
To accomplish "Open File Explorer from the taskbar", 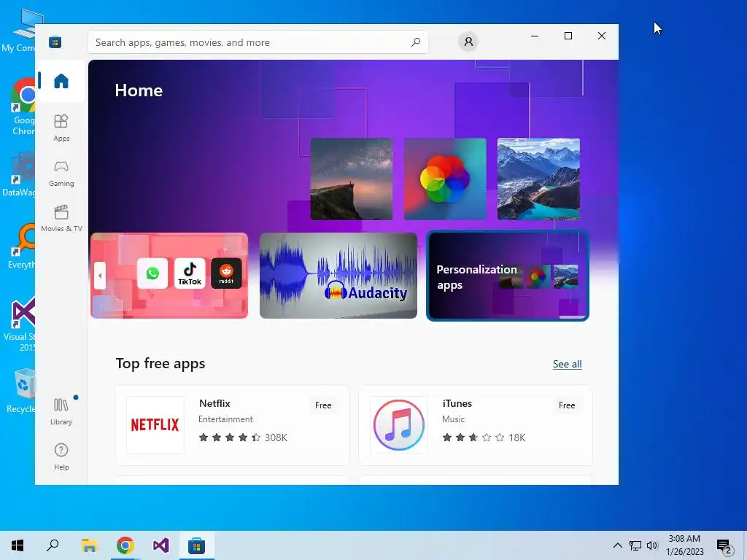I will point(89,545).
